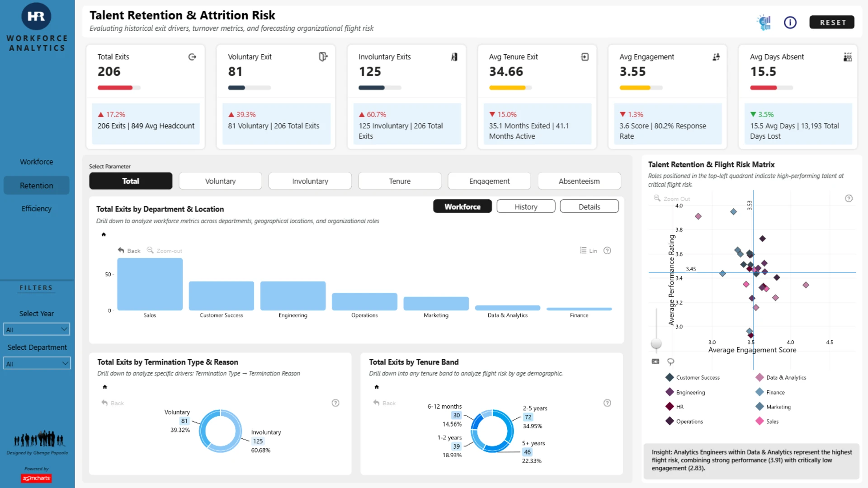Screen dimensions: 868x488
Task: Click the HR Workforce Analytics logo
Action: (36, 17)
